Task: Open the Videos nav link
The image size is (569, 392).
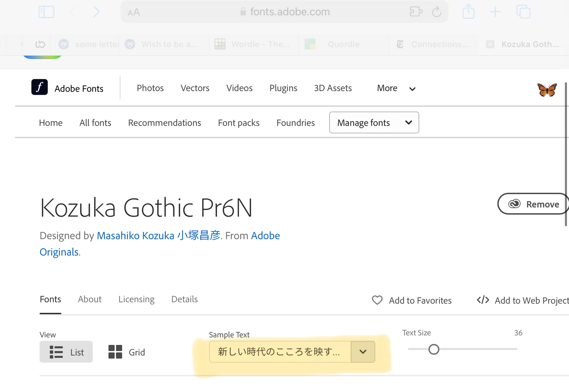Action: (x=239, y=88)
